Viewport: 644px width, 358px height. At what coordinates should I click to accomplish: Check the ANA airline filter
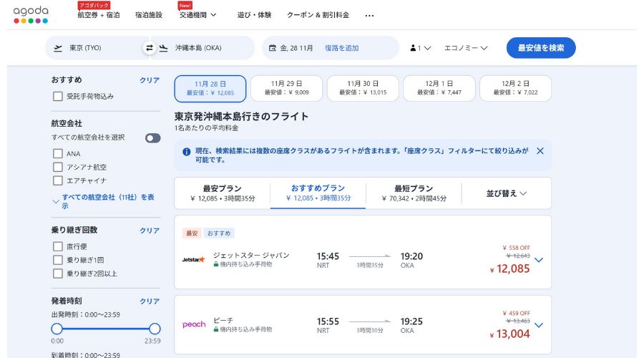point(58,154)
